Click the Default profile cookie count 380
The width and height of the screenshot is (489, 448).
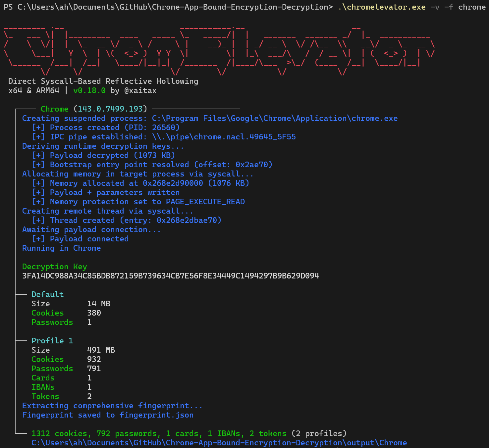(x=94, y=313)
